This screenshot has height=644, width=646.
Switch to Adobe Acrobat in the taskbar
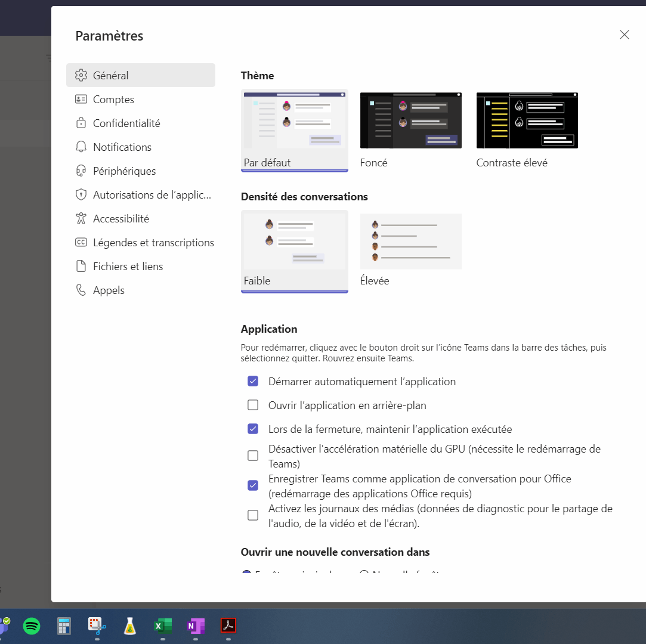(x=228, y=626)
